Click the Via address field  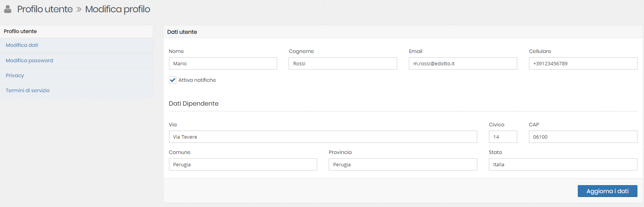pos(323,137)
